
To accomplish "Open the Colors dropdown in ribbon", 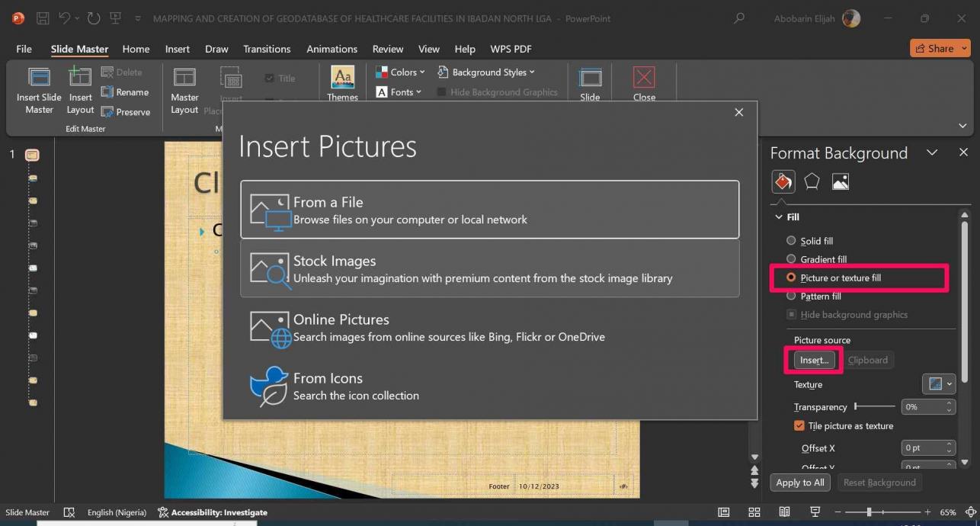I will tap(401, 72).
